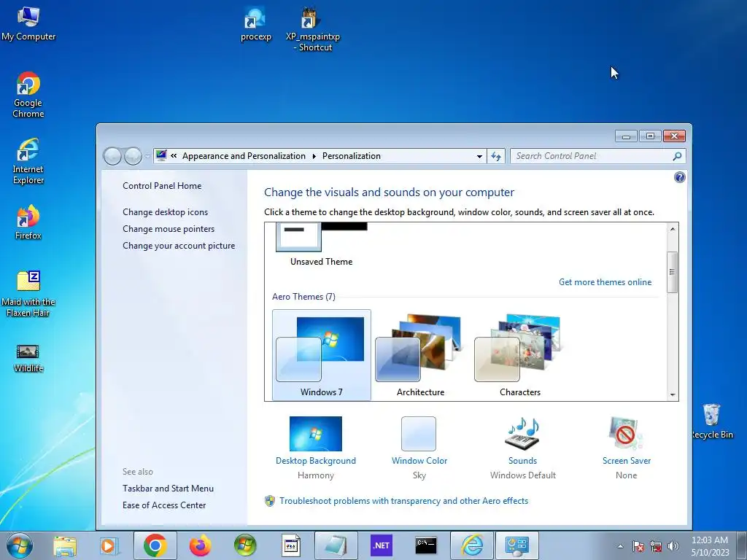747x560 pixels.
Task: Select the Characters theme
Action: pyautogui.click(x=519, y=355)
